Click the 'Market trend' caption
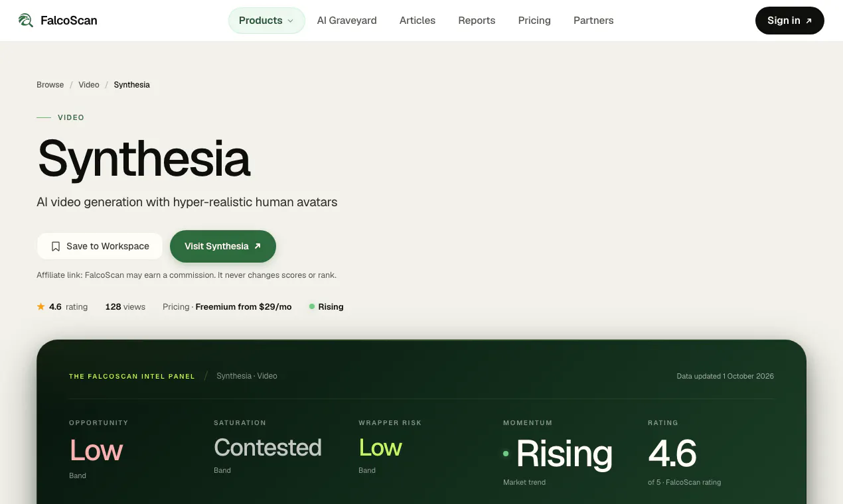The width and height of the screenshot is (843, 504). (x=524, y=482)
